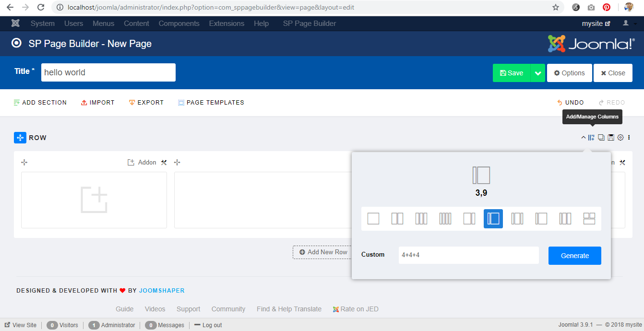Click the Add/Manage Columns icon in the row
The width and height of the screenshot is (644, 331).
pos(591,138)
